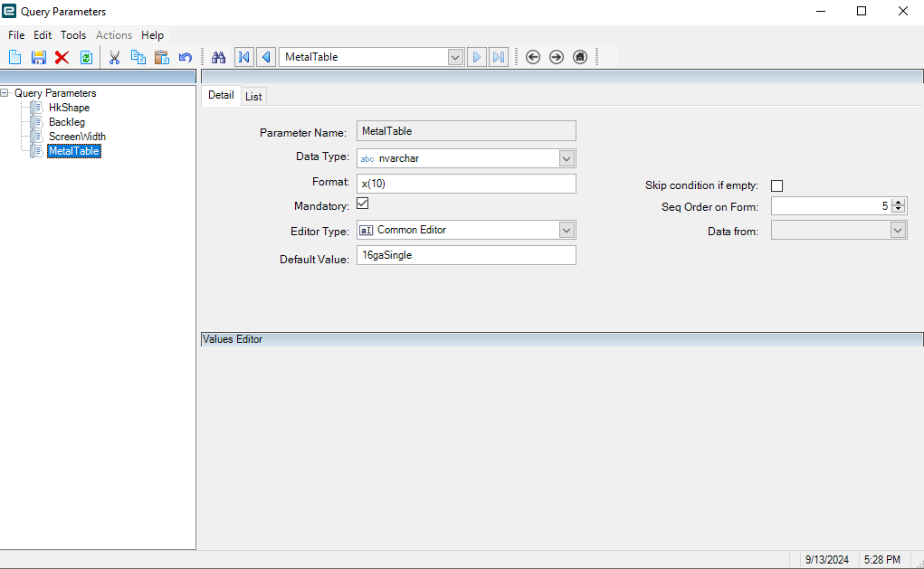Decrease Seq Order on Form value
This screenshot has width=924, height=569.
(x=898, y=209)
